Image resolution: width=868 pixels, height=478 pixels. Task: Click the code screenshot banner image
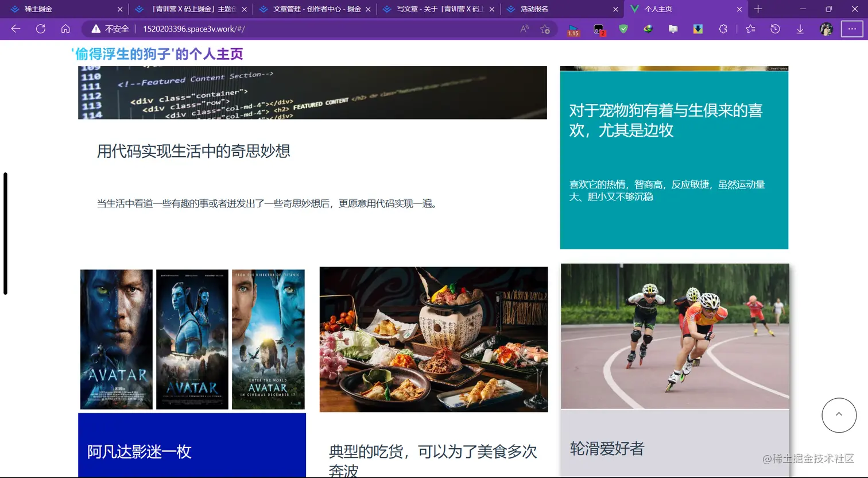point(312,92)
